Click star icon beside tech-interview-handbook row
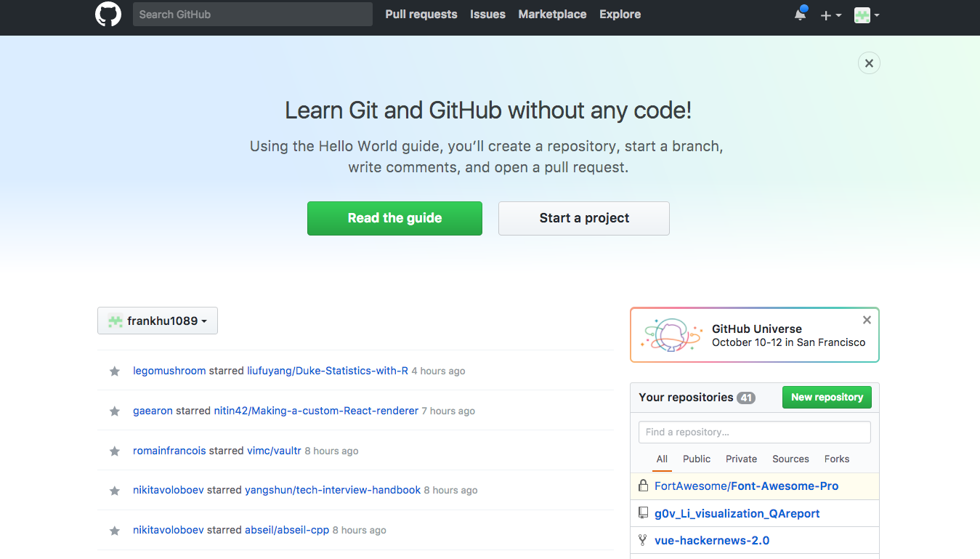980x559 pixels. tap(114, 491)
